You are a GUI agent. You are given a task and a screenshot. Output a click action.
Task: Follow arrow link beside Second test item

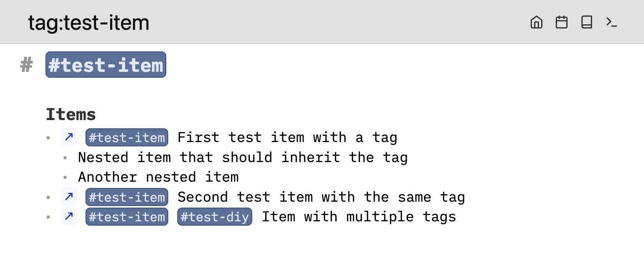pos(69,197)
